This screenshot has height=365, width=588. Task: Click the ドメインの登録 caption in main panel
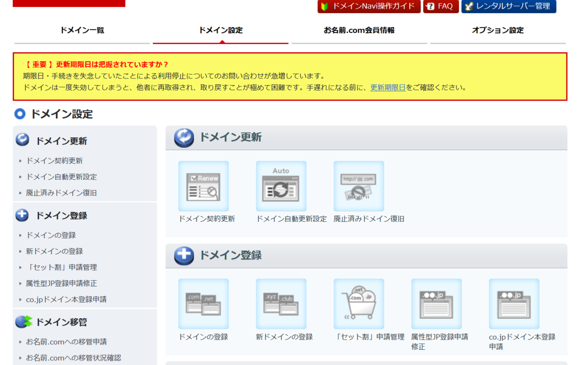click(203, 337)
